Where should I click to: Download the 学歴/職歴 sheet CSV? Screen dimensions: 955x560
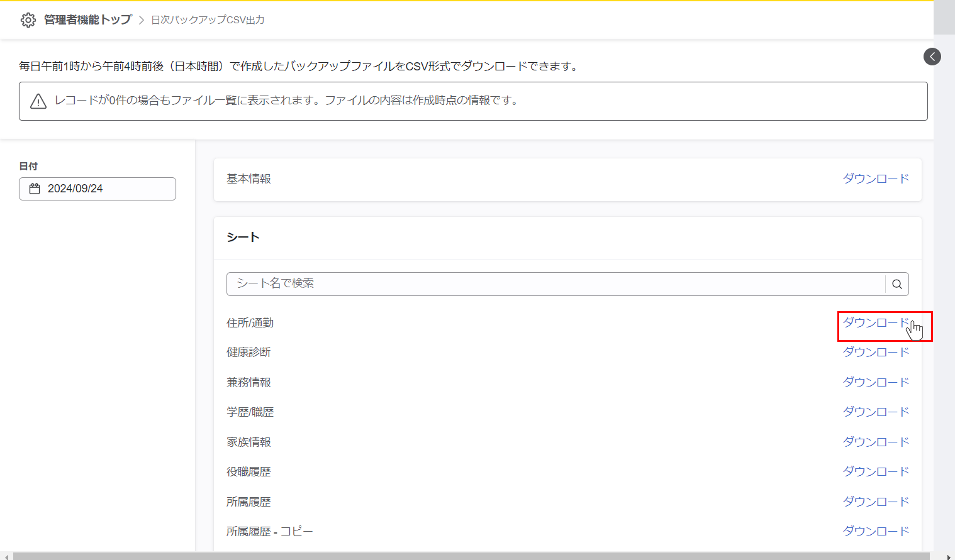pyautogui.click(x=876, y=412)
